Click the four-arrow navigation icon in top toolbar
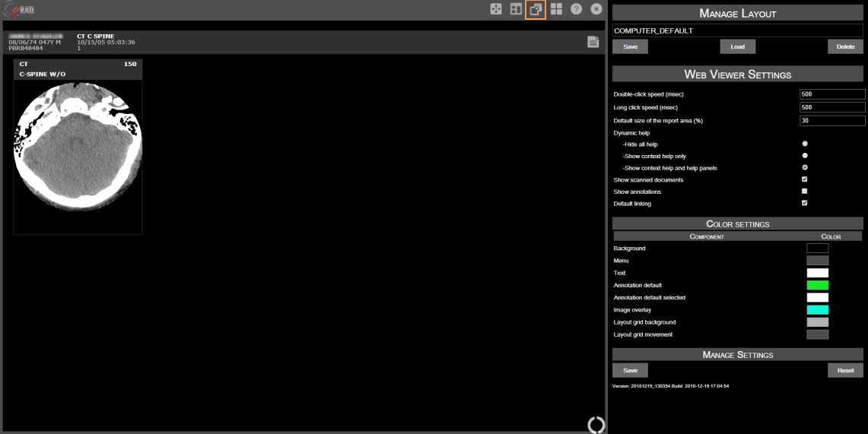868x434 pixels. click(x=496, y=9)
